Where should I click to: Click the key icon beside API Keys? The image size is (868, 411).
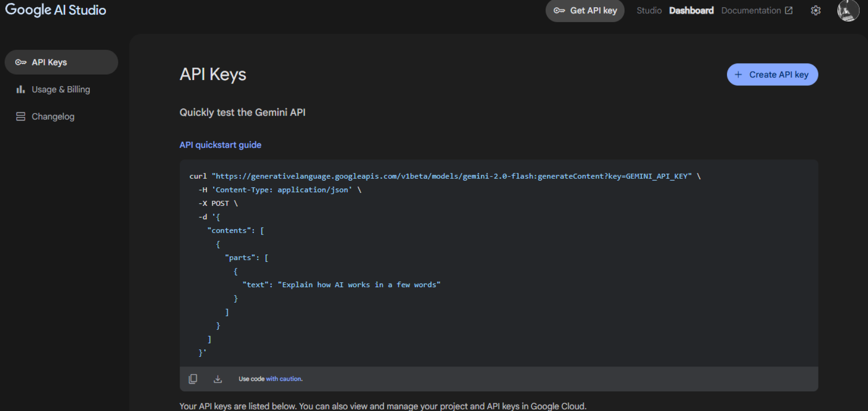tap(21, 62)
